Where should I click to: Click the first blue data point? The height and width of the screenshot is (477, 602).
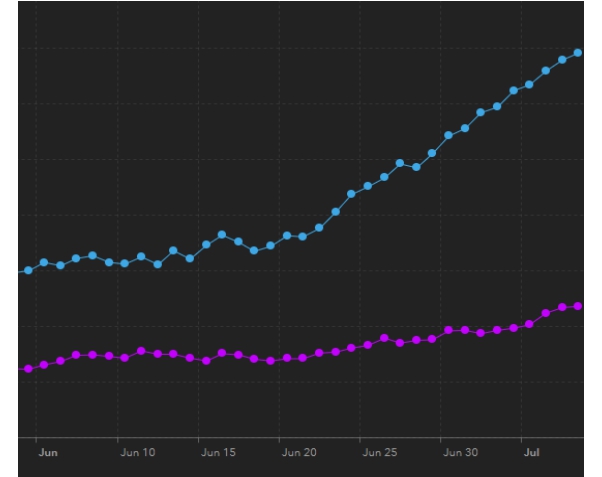(28, 270)
